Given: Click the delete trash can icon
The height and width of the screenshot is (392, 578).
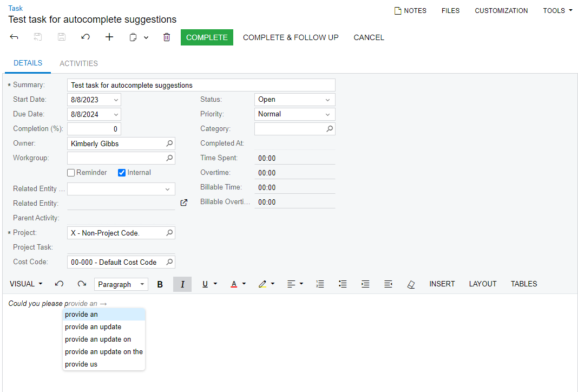Looking at the screenshot, I should 167,37.
